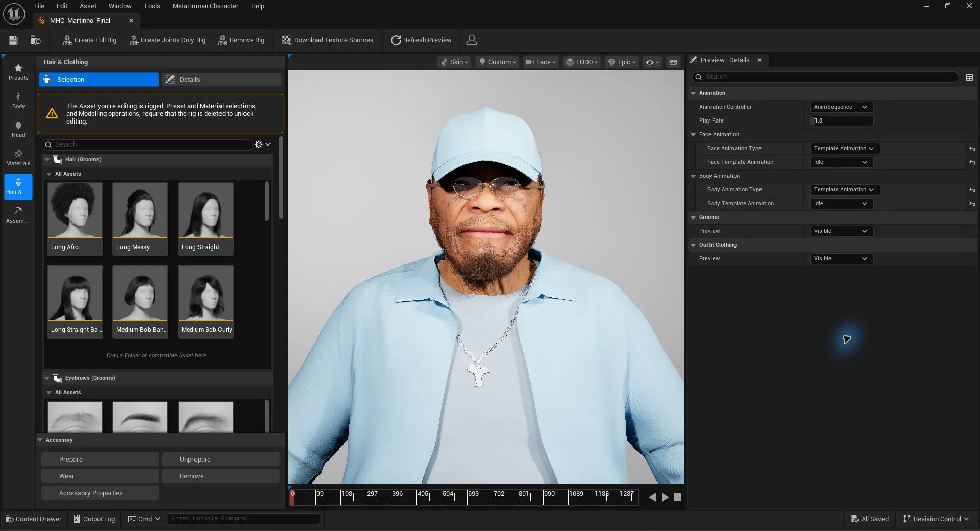
Task: Click Remove Rig in toolbar
Action: coord(241,40)
